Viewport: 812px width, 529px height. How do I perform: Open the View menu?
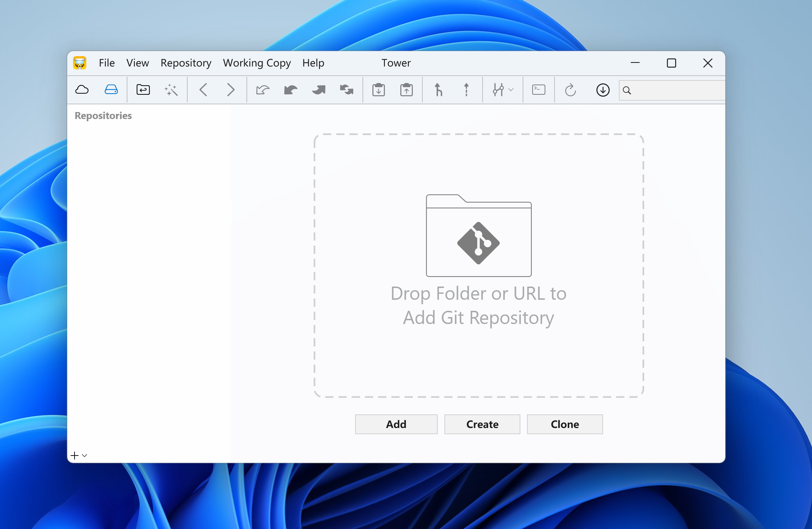[x=138, y=63]
